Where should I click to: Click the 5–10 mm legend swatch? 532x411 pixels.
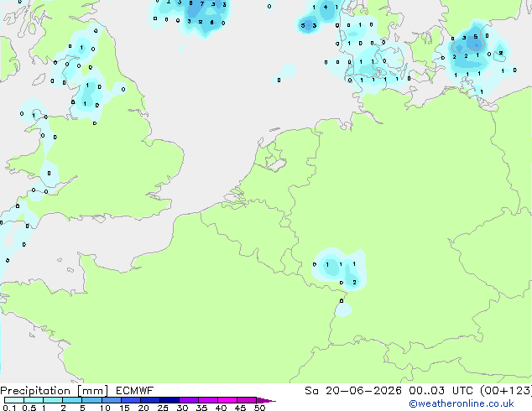pos(91,400)
